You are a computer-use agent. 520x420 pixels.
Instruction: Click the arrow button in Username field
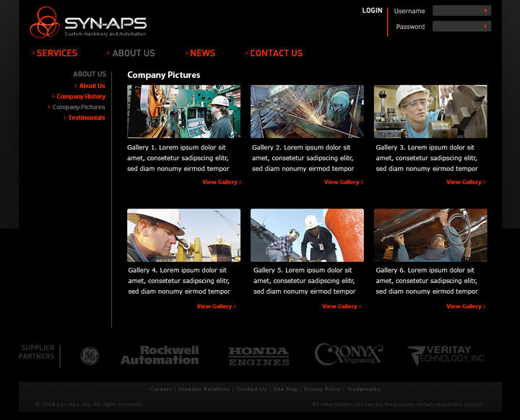[x=486, y=11]
